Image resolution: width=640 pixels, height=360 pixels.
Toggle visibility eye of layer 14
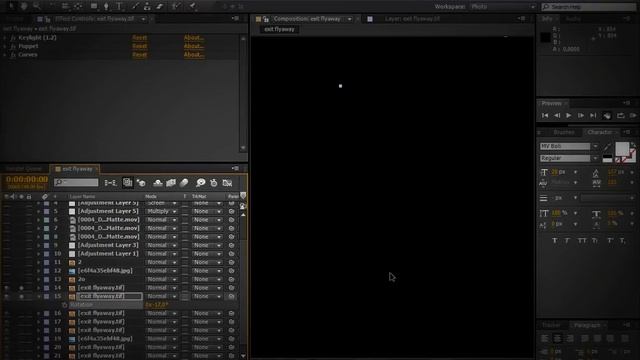pyautogui.click(x=6, y=288)
